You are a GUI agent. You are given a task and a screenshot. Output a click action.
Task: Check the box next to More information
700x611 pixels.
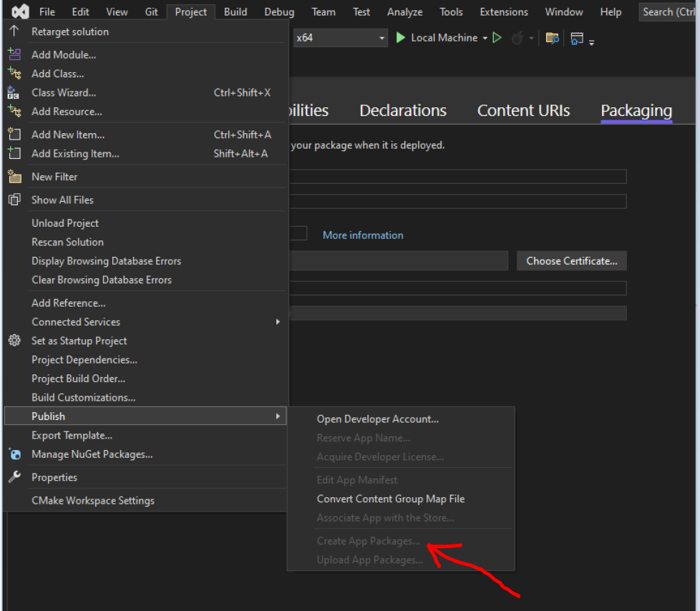coord(300,233)
